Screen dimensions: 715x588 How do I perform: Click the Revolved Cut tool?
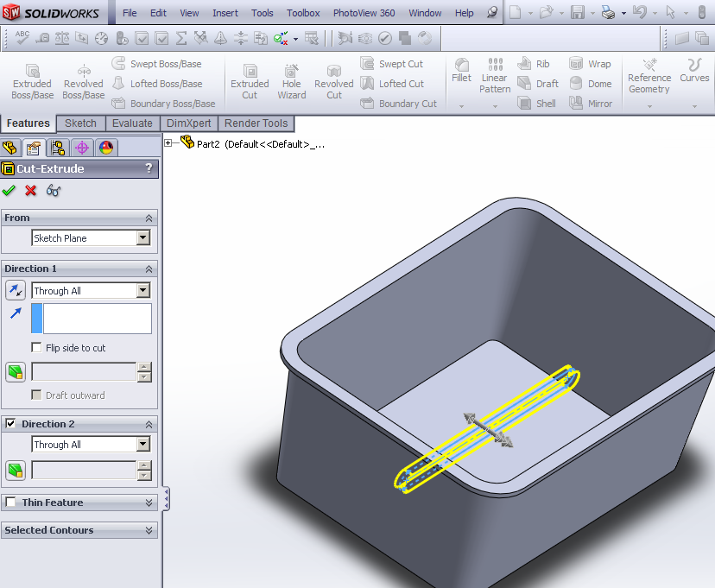(334, 81)
